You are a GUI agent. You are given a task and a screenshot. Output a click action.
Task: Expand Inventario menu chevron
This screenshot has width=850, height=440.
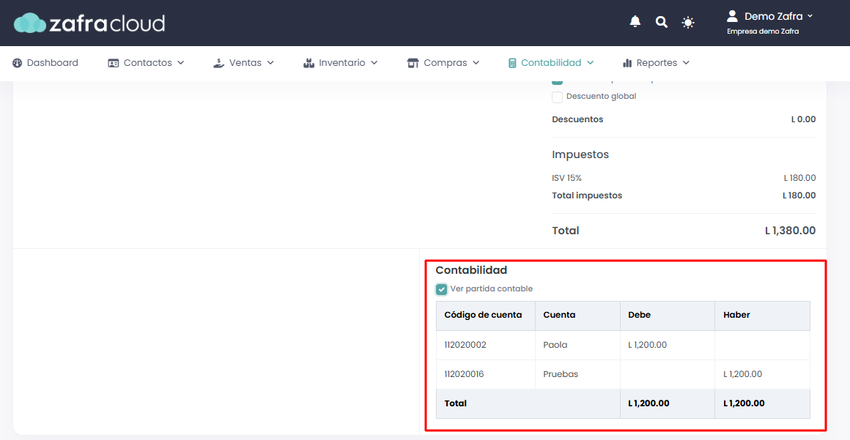point(374,63)
